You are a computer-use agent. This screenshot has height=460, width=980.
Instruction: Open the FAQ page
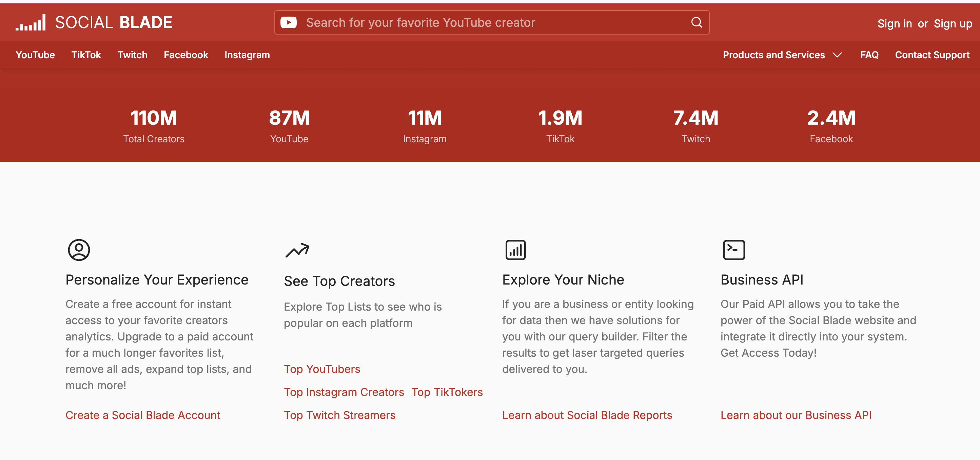click(x=869, y=55)
